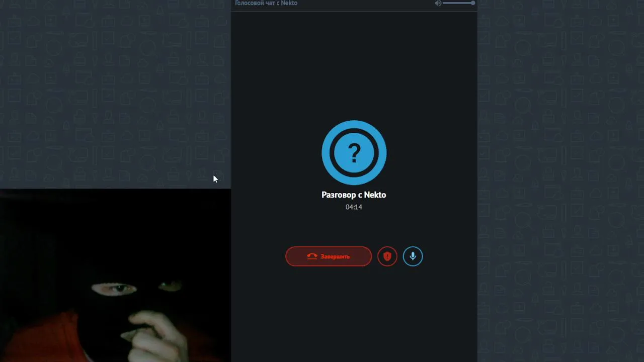Screen dimensions: 644x362
Task: Click the 'Разговор с Nekto' title text
Action: (354, 195)
